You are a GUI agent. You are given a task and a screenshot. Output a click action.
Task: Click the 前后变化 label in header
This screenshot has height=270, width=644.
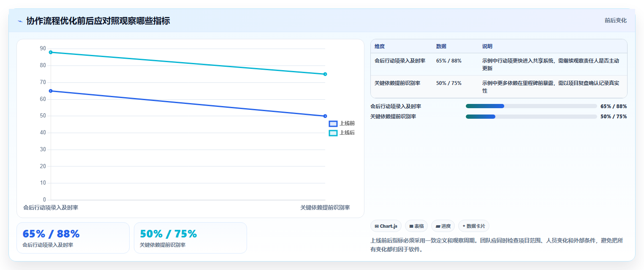click(x=615, y=20)
